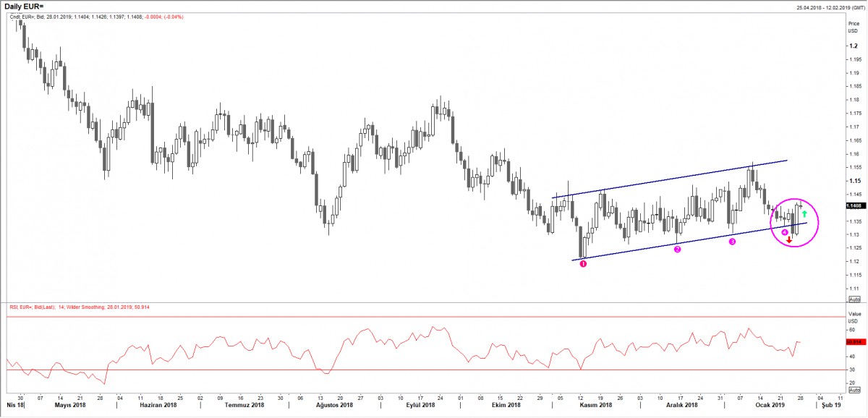Screen dimensions: 868x418
Task: Click the black 1.1408 current price tag
Action: [854, 205]
